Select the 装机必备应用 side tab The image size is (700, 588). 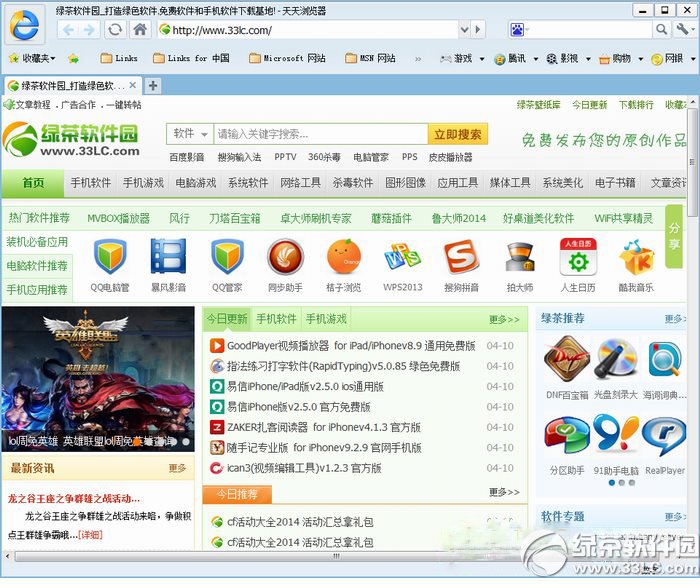(x=37, y=242)
